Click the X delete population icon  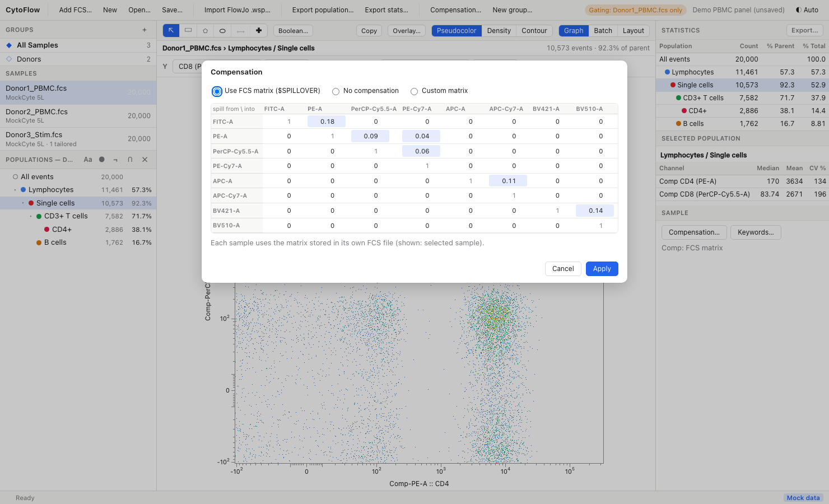145,160
